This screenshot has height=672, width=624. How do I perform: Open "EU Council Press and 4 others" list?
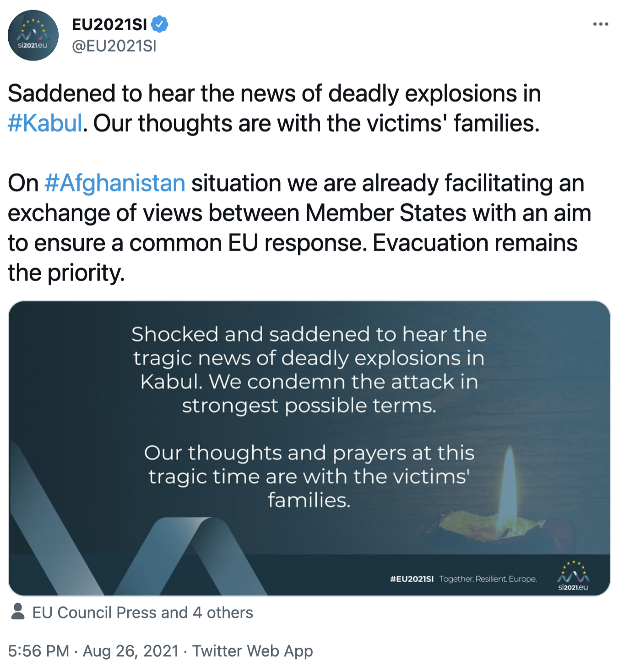pyautogui.click(x=142, y=612)
